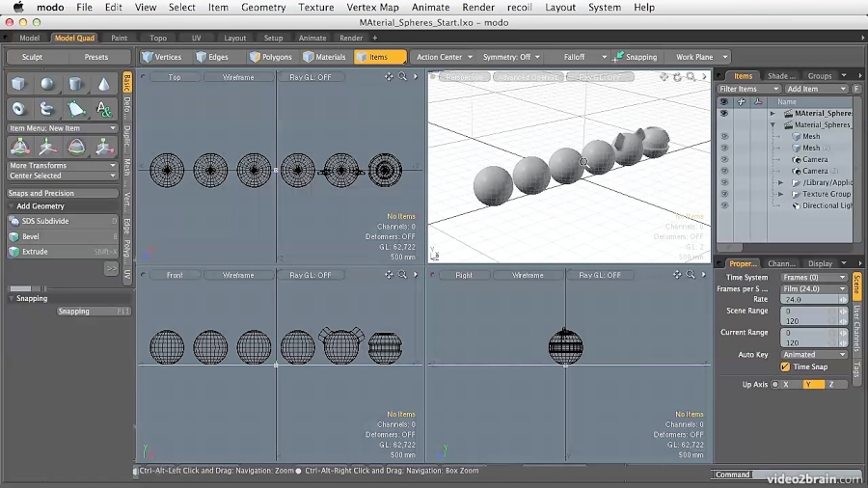This screenshot has width=868, height=488.
Task: Click zoom magnifier in Top viewport
Action: [x=403, y=77]
